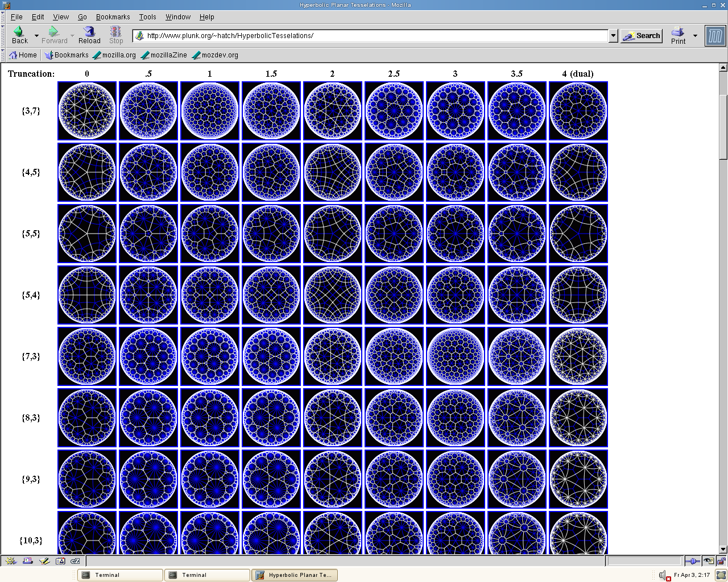Collapse the navigation toolbar grippy handle

pos(3,35)
